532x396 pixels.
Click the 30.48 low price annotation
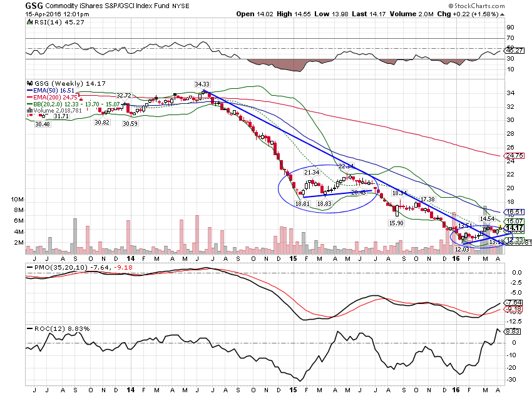(43, 124)
